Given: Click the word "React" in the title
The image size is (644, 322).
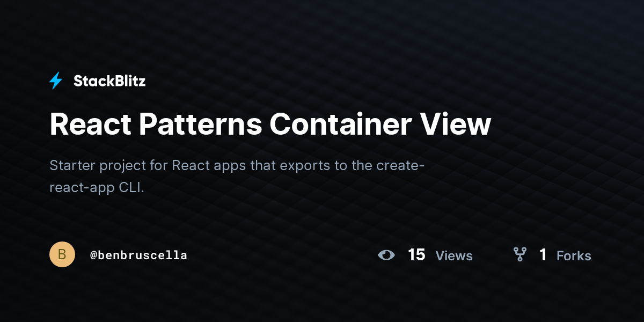Looking at the screenshot, I should (x=90, y=124).
